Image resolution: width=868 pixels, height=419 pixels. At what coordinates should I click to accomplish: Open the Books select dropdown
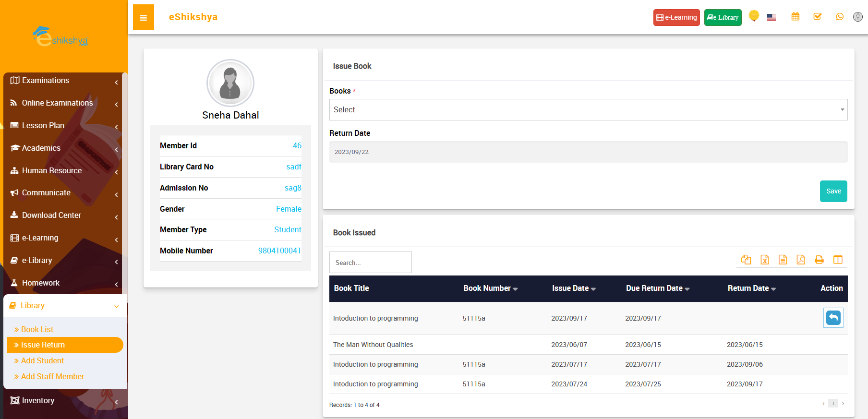(x=588, y=110)
